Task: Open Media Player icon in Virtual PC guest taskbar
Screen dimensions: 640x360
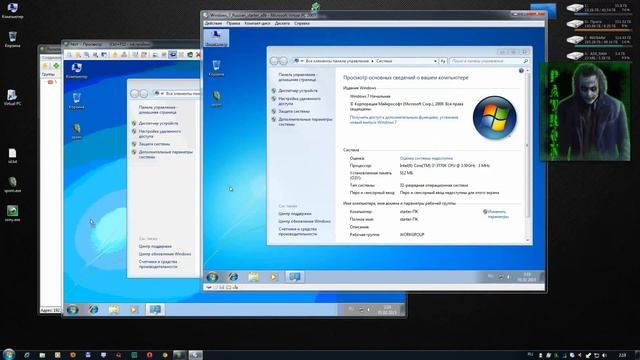Action: pos(273,277)
